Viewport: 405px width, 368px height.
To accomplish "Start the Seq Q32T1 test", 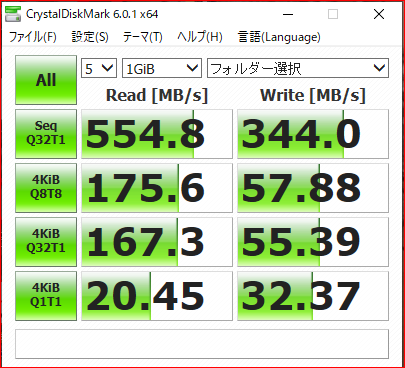I will (46, 134).
